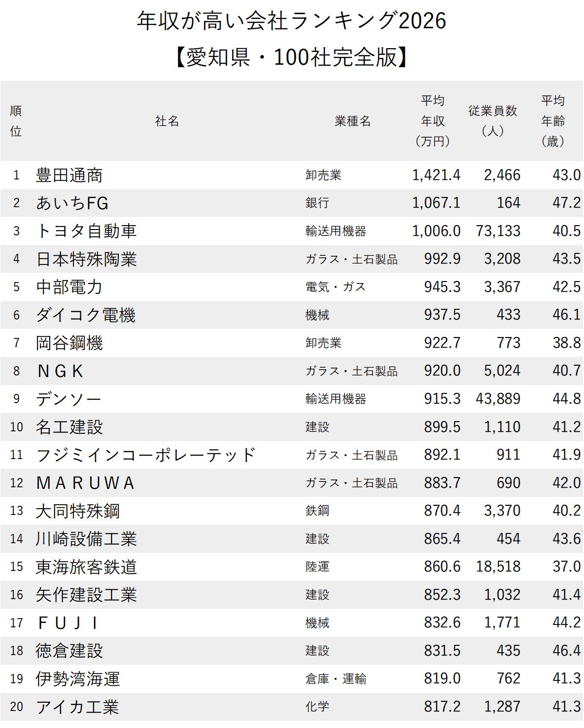The height and width of the screenshot is (728, 584).
Task: Click employee count 1,287 for アイカ工業
Action: pyautogui.click(x=502, y=707)
